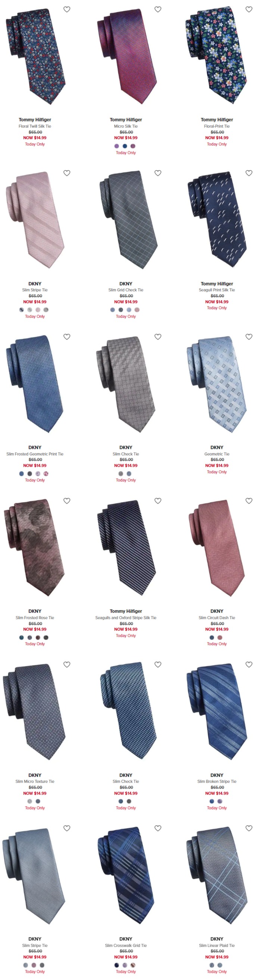This screenshot has width=253, height=980.
Task: Click Slim Micro Texture Tie title
Action: pos(35,781)
